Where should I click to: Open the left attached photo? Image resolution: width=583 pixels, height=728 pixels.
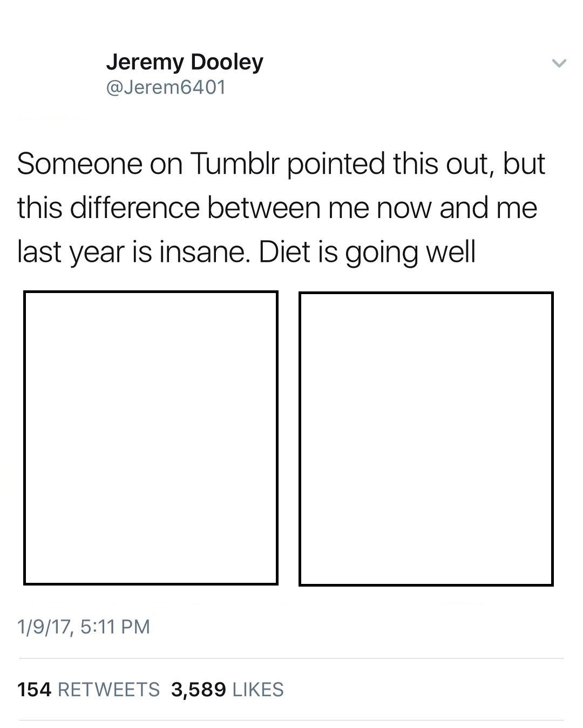coord(151,438)
